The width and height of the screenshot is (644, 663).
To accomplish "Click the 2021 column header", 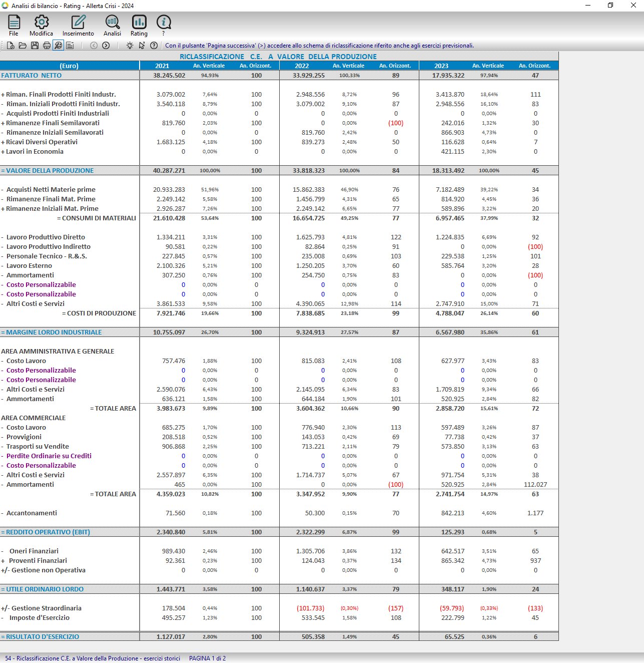I will tap(162, 66).
